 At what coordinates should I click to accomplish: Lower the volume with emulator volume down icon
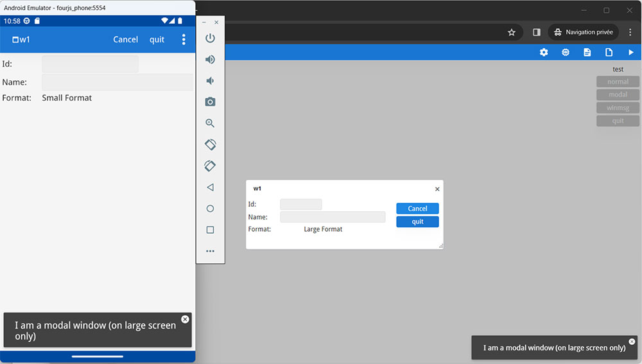click(210, 81)
